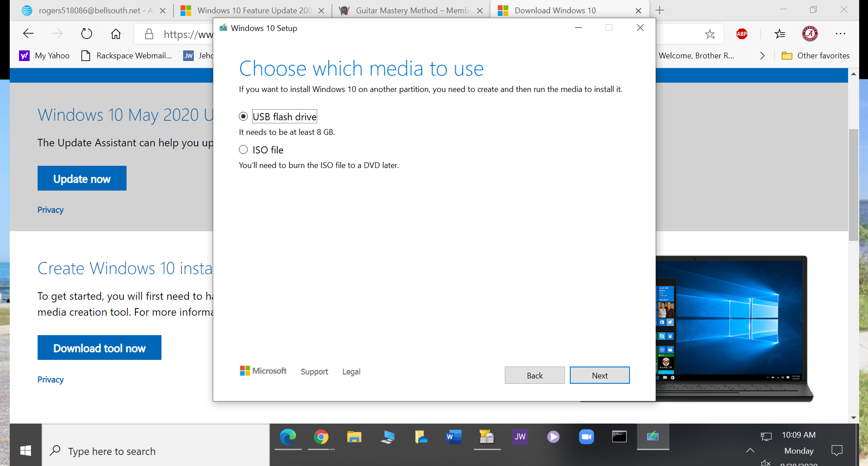Screen dimensions: 868x466
Task: Go Back in Windows 10 Setup
Action: tap(534, 375)
